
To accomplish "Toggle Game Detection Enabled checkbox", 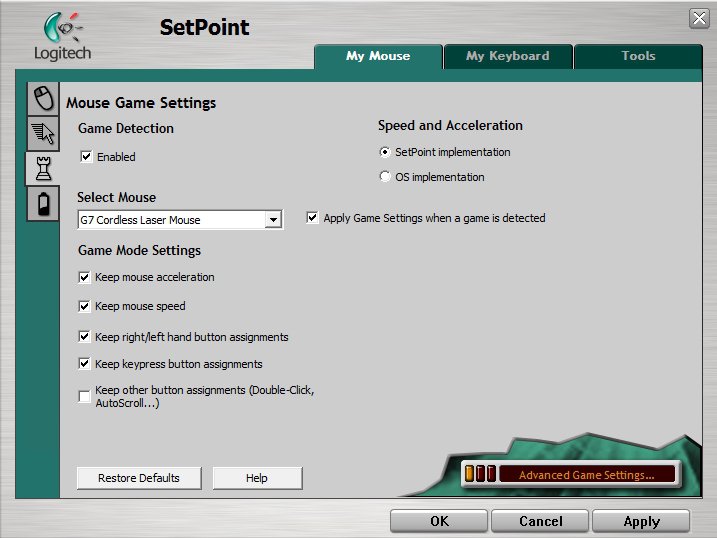I will pyautogui.click(x=86, y=157).
